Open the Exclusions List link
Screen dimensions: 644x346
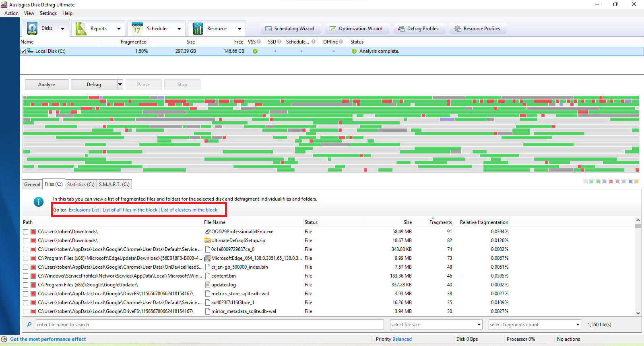[84, 210]
